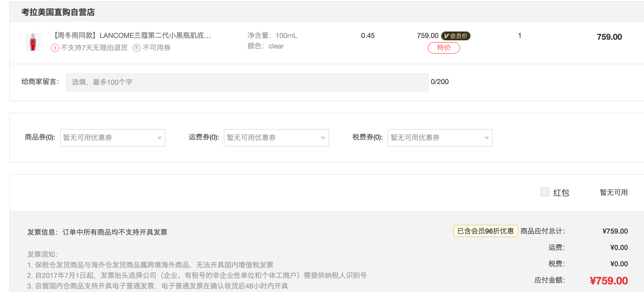Click the V会员价 member price badge
This screenshot has width=644, height=292.
coord(456,36)
